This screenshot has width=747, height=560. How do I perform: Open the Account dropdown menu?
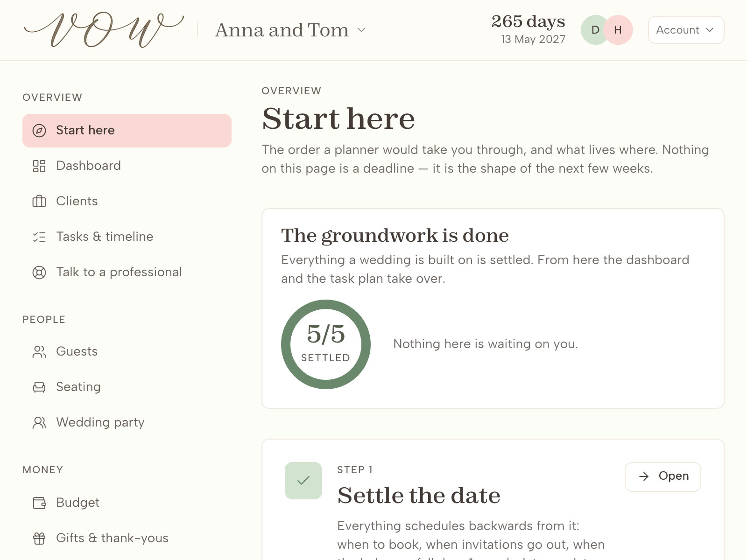(686, 30)
